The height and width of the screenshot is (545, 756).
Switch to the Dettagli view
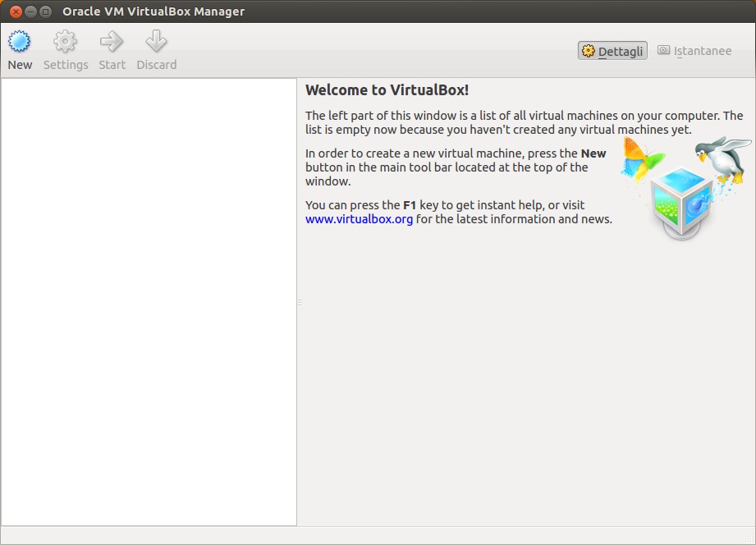point(612,51)
